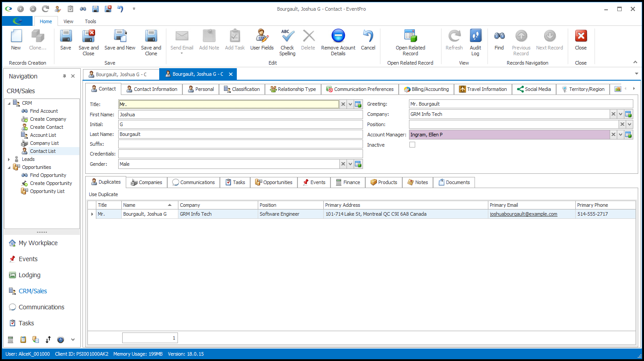Click the Greeting input field
This screenshot has width=644, height=361.
(x=521, y=104)
